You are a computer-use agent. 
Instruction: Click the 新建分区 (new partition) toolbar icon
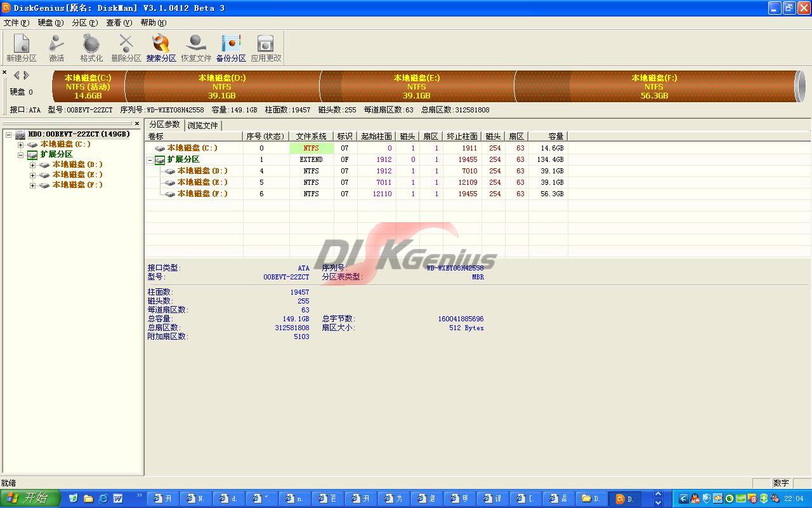click(22, 48)
